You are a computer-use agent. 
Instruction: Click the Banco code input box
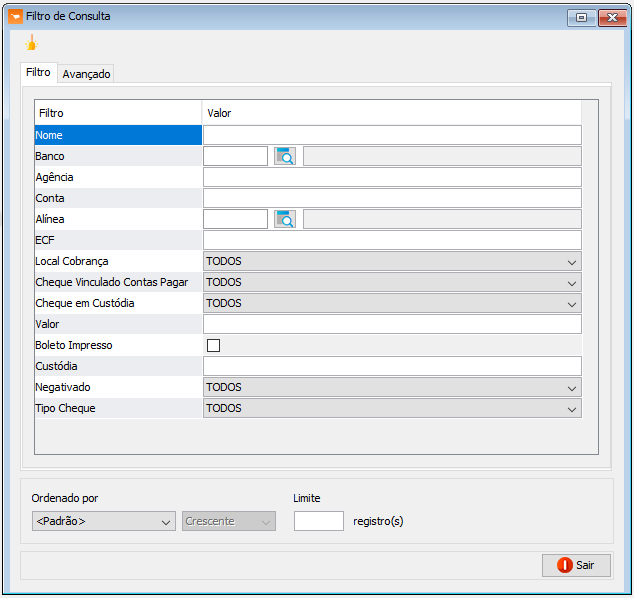(235, 156)
